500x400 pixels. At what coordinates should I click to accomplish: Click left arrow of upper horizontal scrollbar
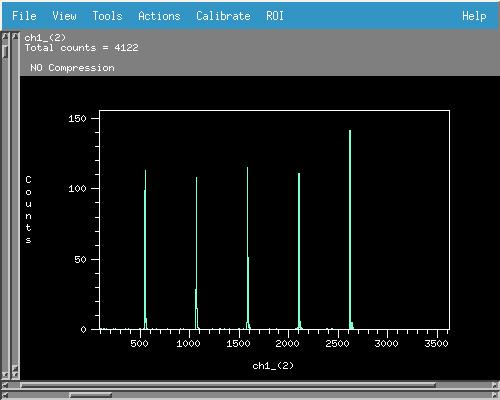5,385
